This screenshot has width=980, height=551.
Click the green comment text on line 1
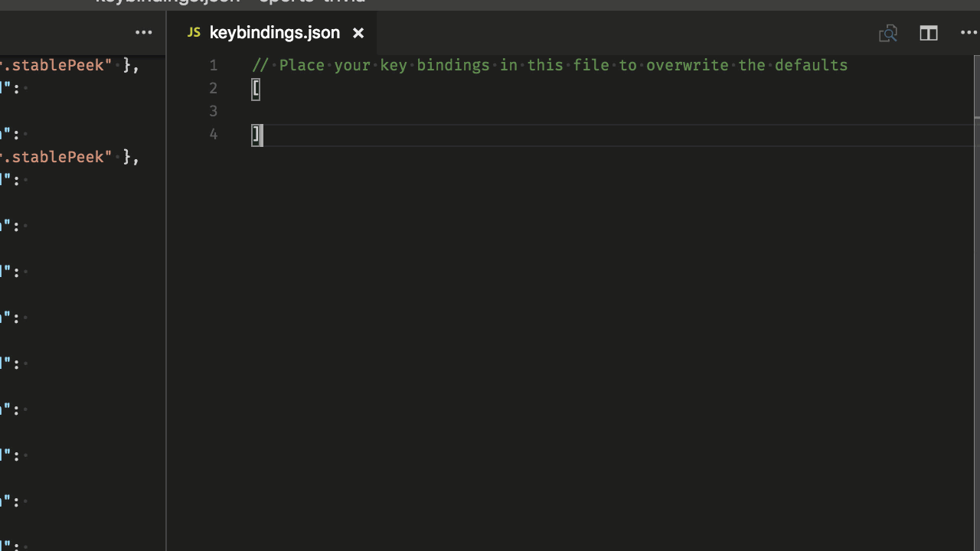(x=563, y=65)
